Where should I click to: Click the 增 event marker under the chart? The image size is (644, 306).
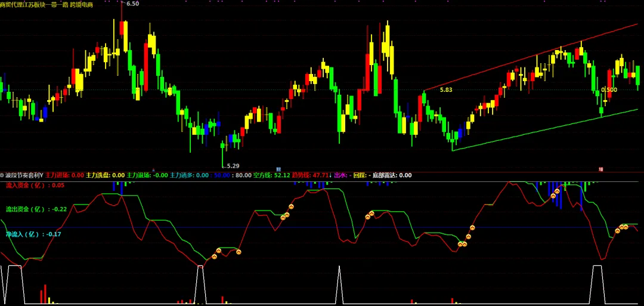(x=600, y=169)
